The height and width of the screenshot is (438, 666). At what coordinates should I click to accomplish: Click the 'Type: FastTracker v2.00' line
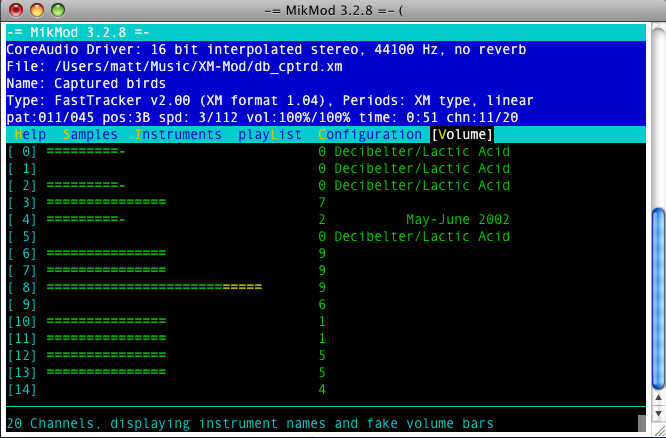(x=270, y=101)
